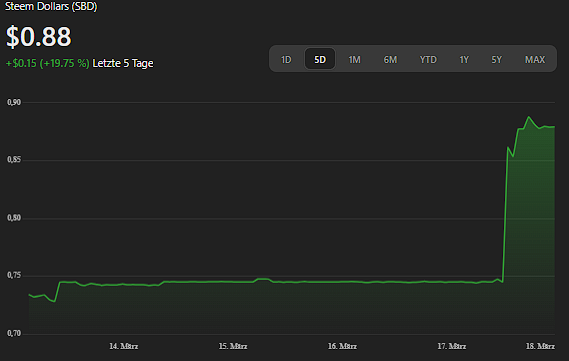The width and height of the screenshot is (569, 361).
Task: Switch to the 6M range
Action: 390,60
